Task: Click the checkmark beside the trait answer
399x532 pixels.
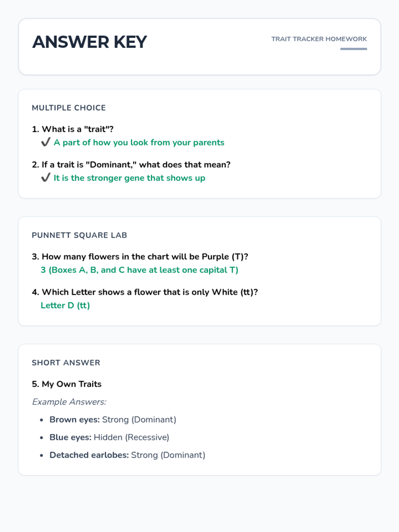Action: [46, 142]
